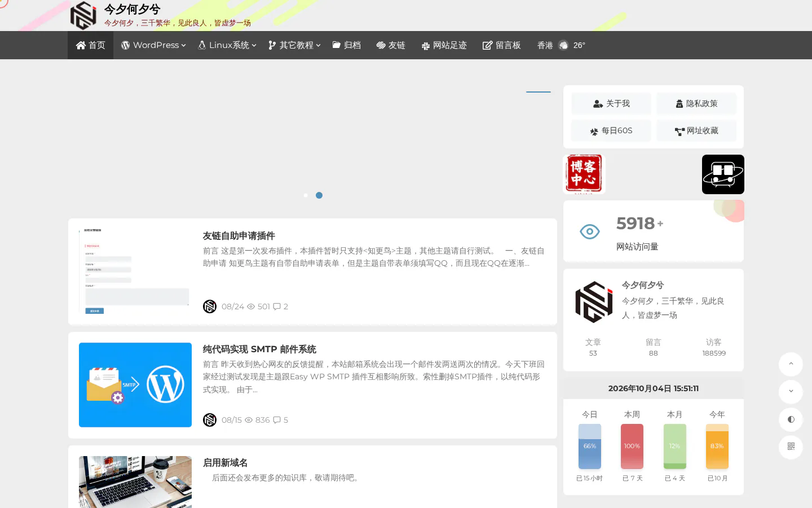Click the large logo in author profile card
812x508 pixels.
click(594, 302)
